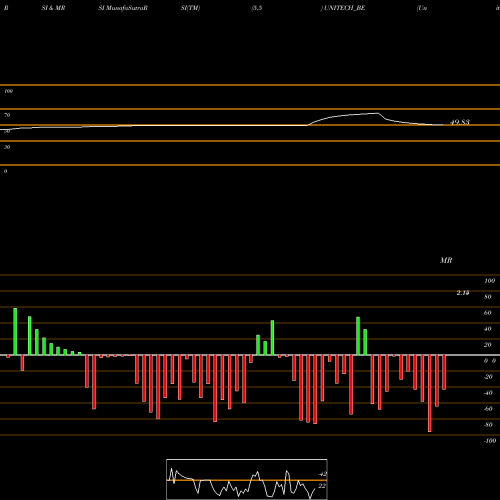Screen dimensions: 500x500
Task: Click the (5,5 parameter text in header
Action: click(257, 8)
